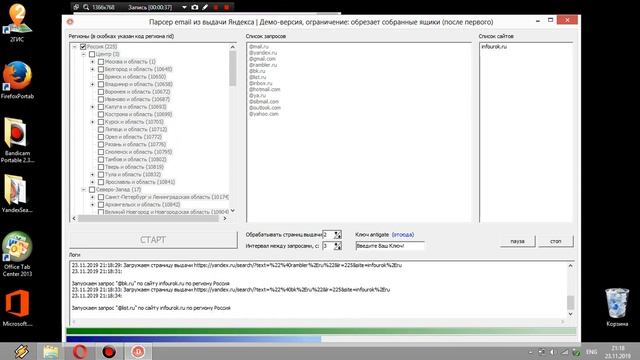Screen dimensions: 640x360
Task: Check the Центр (3) region checkbox
Action: click(92, 54)
